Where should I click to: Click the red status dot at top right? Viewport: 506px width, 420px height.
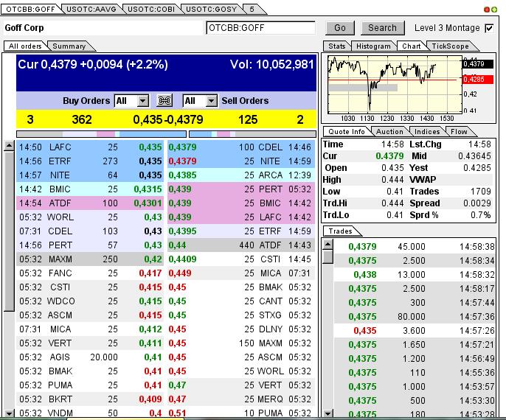point(487,10)
